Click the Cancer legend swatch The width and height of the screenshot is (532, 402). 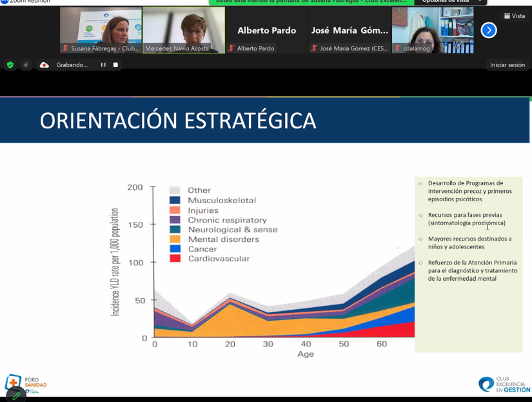[x=175, y=249]
